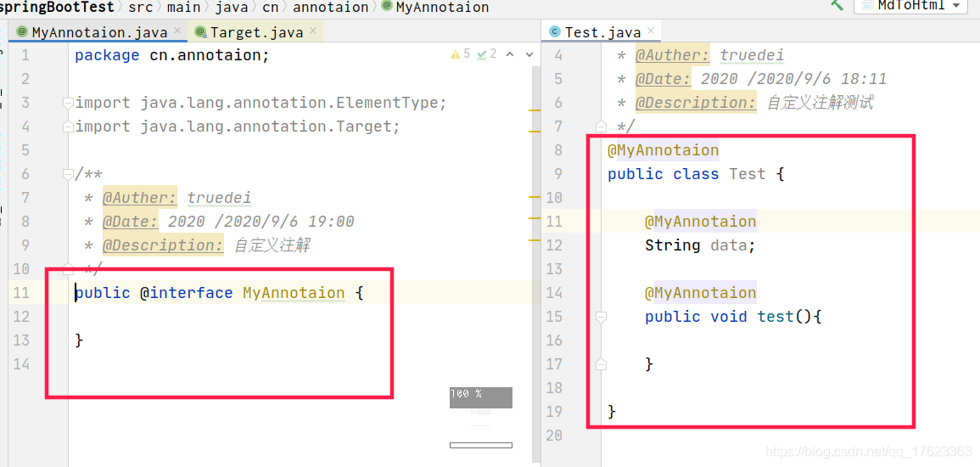The image size is (980, 467).
Task: Click the yellow warning stripe marker beside line 9
Action: click(x=535, y=239)
